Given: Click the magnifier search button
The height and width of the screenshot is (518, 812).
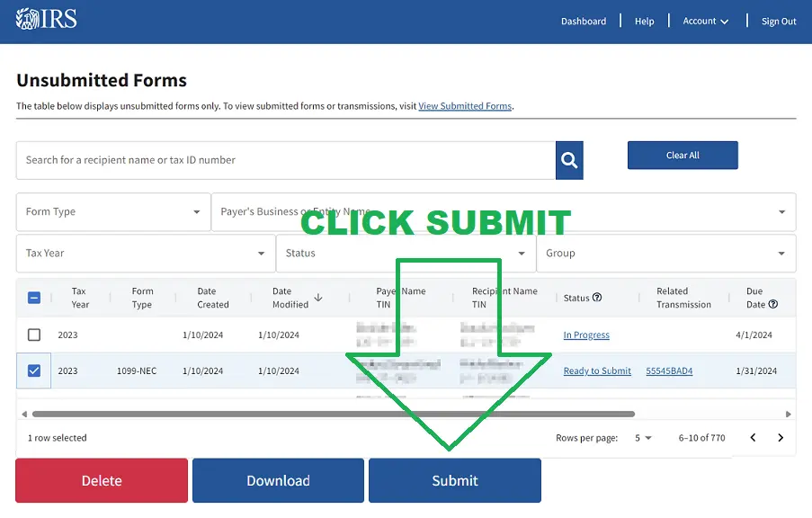Looking at the screenshot, I should 569,160.
